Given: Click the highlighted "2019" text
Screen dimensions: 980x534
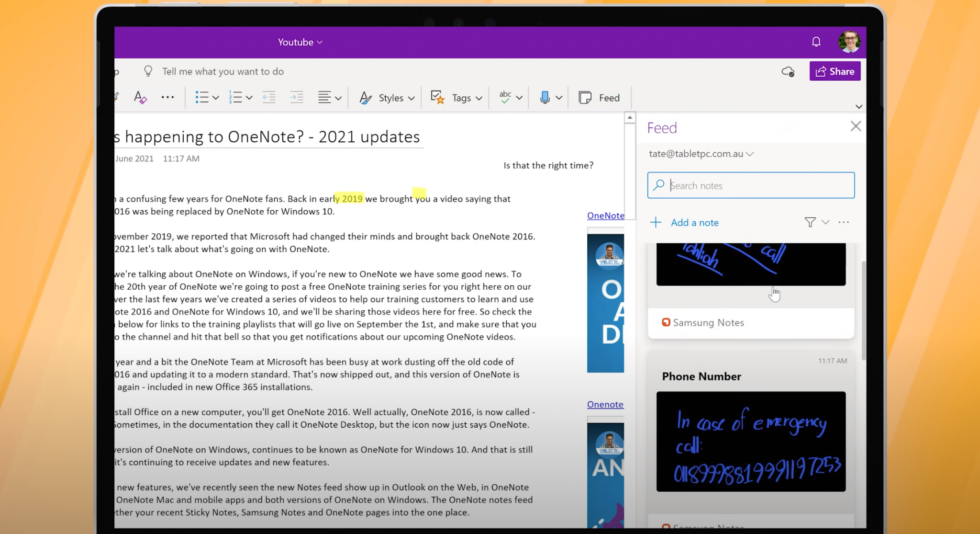Looking at the screenshot, I should pyautogui.click(x=352, y=199).
